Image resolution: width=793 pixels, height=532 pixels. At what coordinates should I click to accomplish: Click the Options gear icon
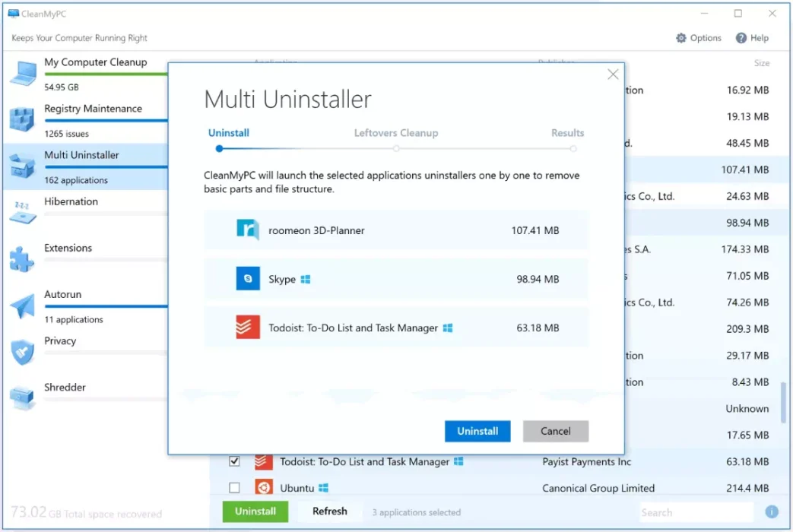tap(681, 38)
